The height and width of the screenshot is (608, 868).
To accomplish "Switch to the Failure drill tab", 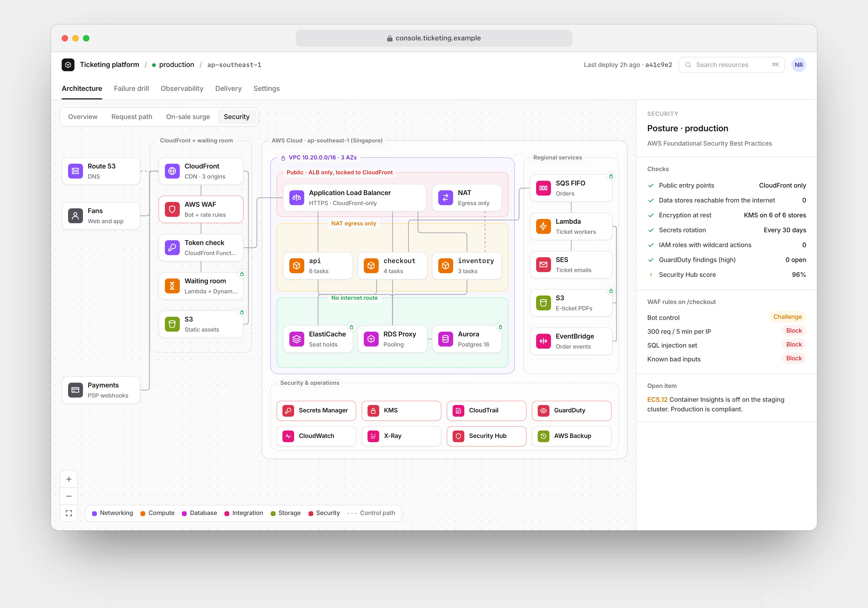I will click(131, 88).
